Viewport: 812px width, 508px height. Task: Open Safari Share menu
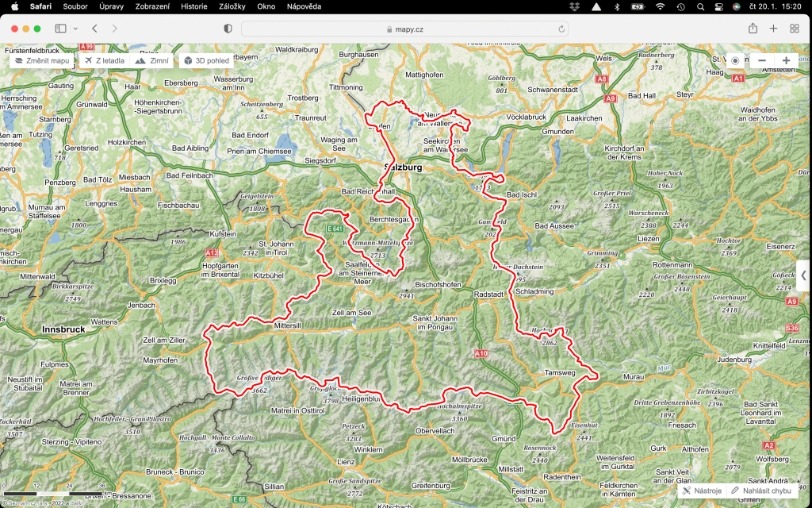point(753,29)
